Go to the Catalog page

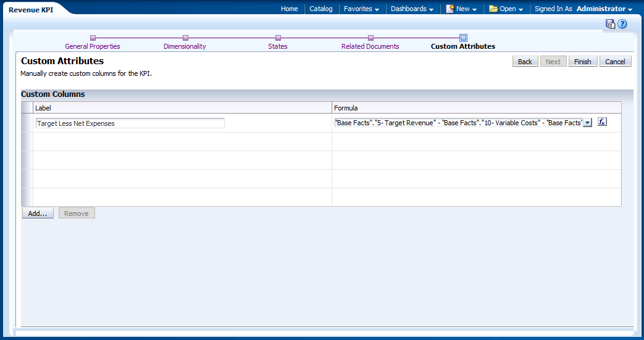(x=320, y=9)
